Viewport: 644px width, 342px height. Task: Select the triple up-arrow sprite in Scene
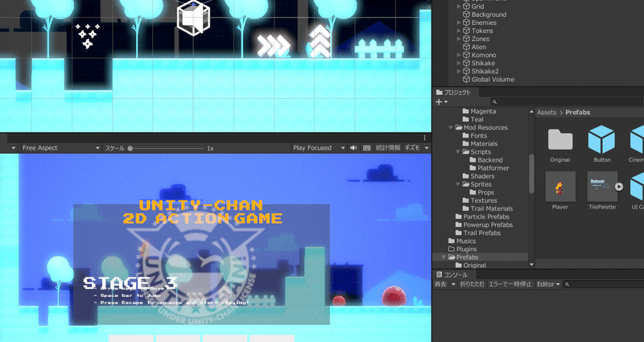coord(320,41)
